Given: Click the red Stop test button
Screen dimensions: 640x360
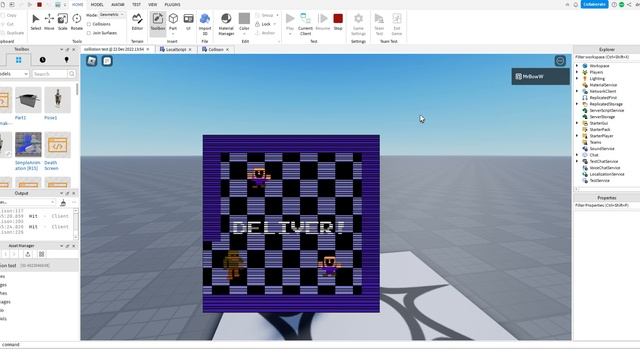Looking at the screenshot, I should coord(338,22).
